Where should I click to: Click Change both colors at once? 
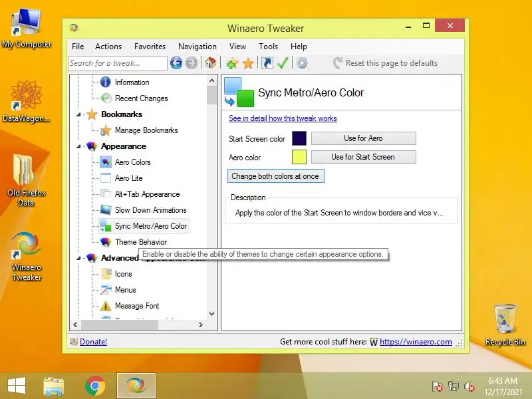coord(275,176)
